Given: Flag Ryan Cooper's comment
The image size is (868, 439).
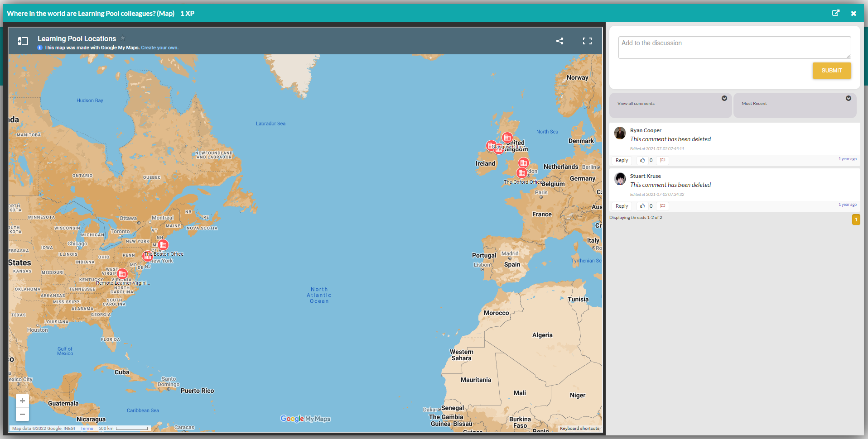Looking at the screenshot, I should coord(663,160).
